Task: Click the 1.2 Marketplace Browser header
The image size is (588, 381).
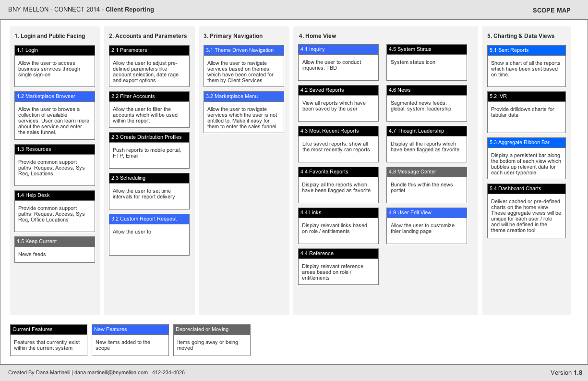Action: 55,97
